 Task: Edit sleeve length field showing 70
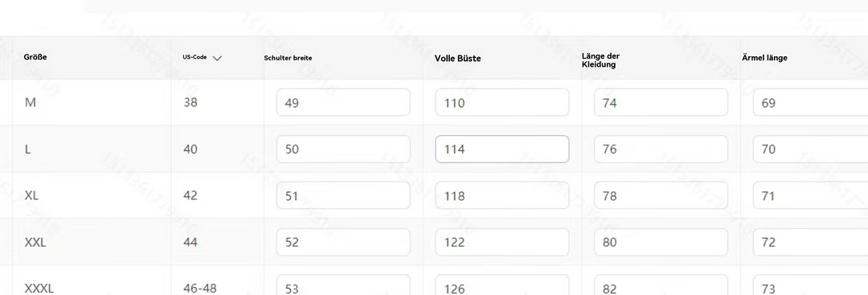pos(810,149)
